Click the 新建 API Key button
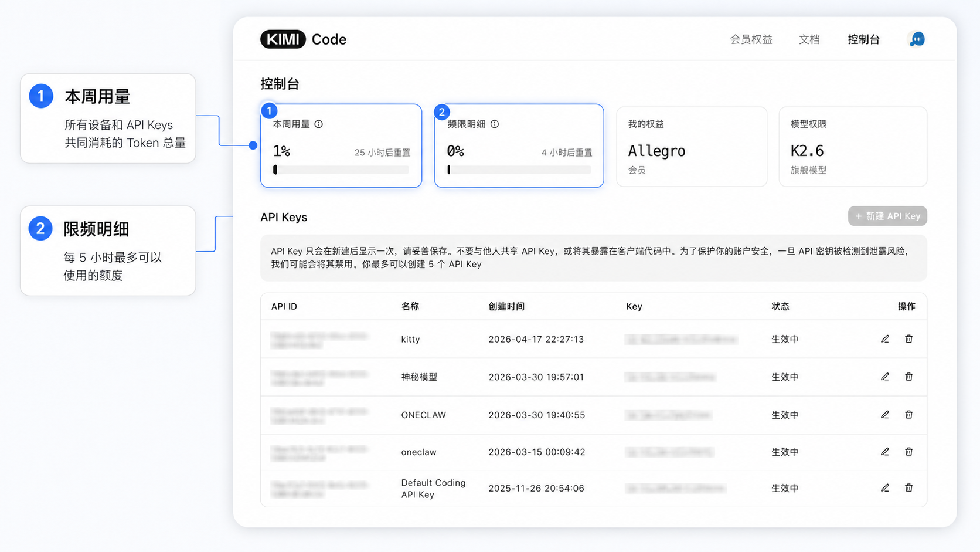This screenshot has height=552, width=980. tap(887, 216)
